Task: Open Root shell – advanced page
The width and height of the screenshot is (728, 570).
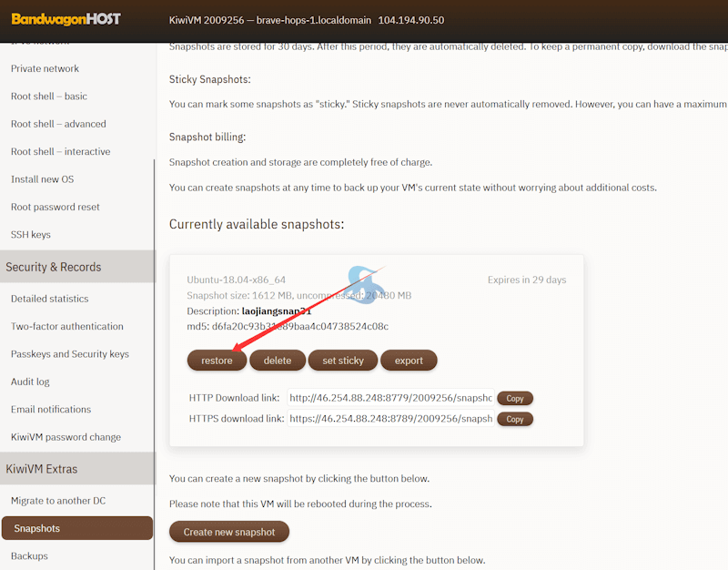Action: [x=58, y=124]
